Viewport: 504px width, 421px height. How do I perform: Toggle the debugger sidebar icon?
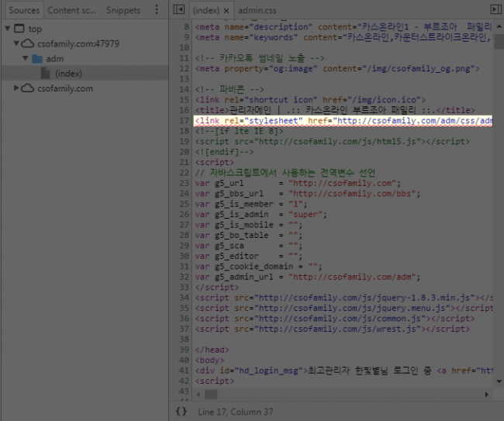pos(495,9)
